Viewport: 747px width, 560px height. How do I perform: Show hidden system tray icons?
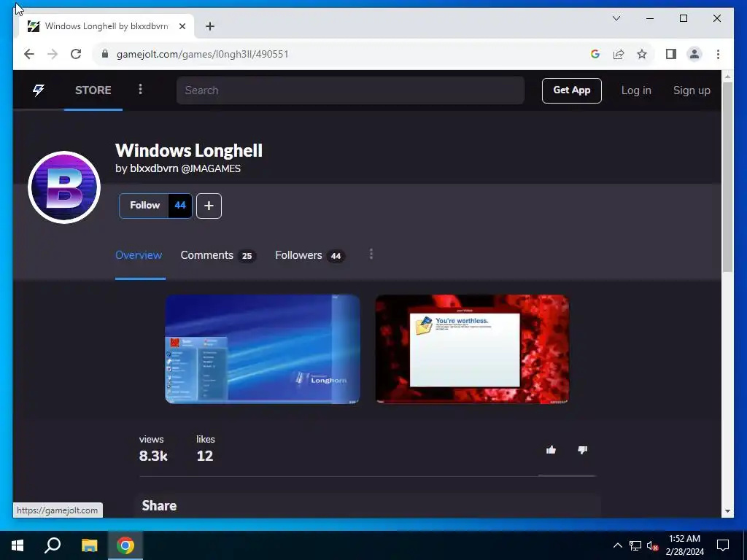point(617,545)
